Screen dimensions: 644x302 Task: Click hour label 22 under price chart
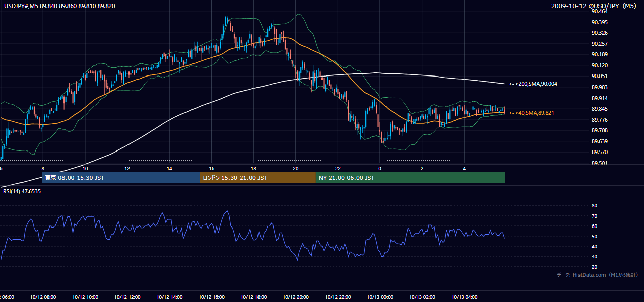click(x=338, y=168)
